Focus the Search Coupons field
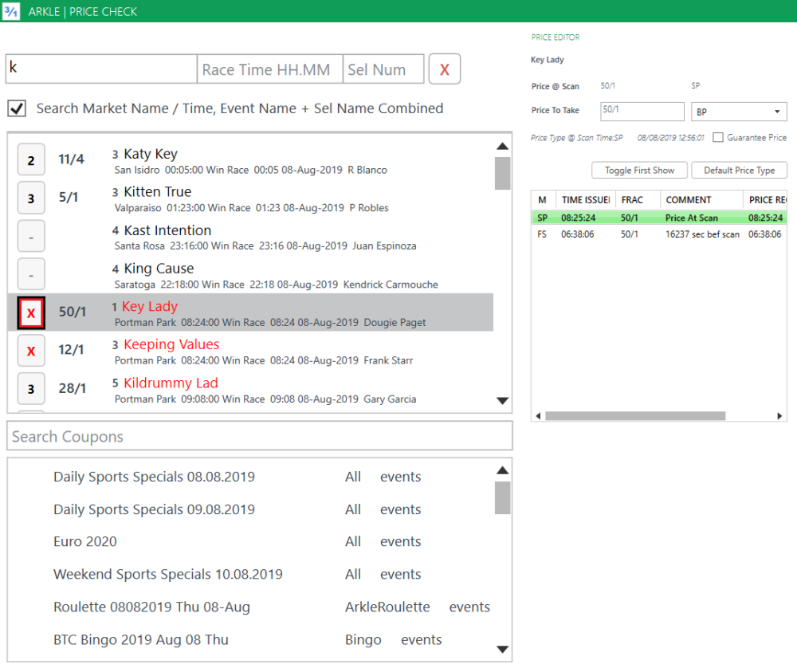Screen dimensions: 797x672 coord(259,436)
